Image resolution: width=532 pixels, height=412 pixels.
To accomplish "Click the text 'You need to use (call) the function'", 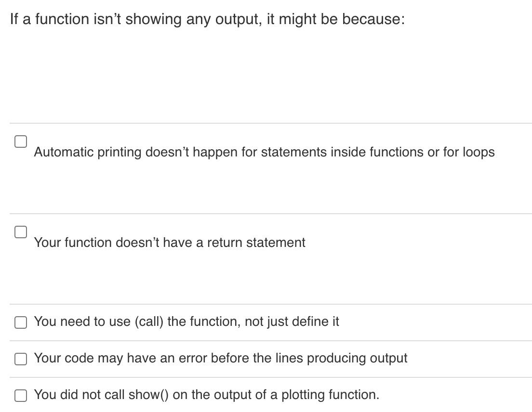I will pyautogui.click(x=187, y=322).
